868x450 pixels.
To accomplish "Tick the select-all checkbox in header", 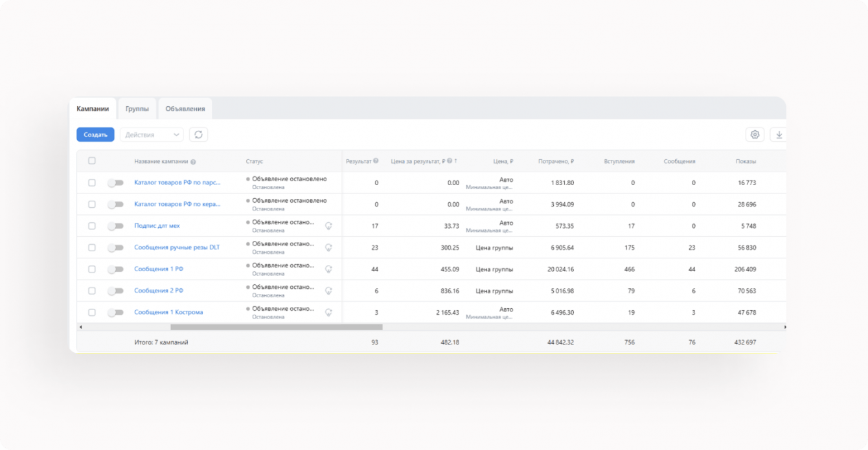I will point(91,161).
